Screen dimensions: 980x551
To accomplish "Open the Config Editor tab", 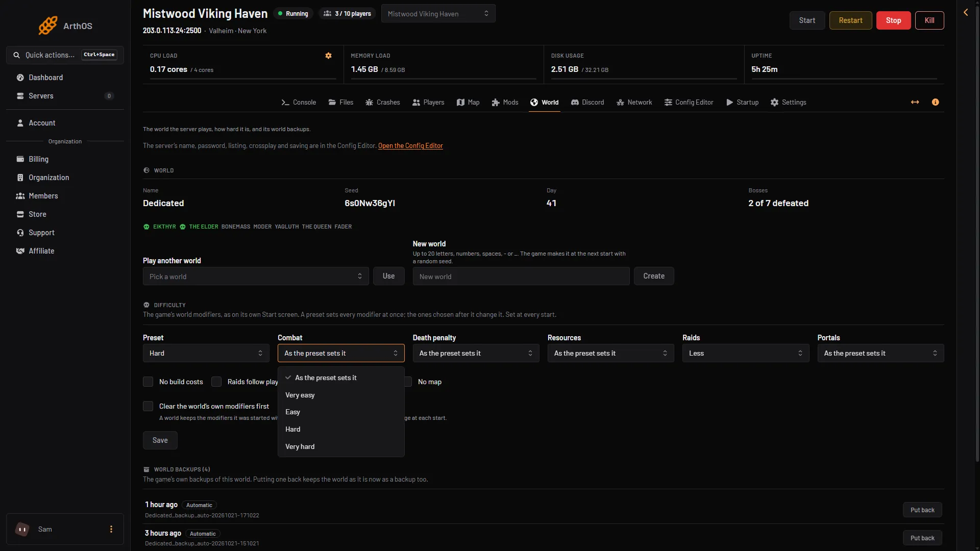I will pos(689,102).
